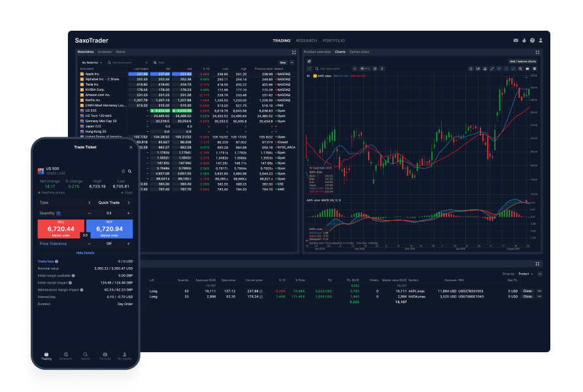583x392 pixels.
Task: Tap the Portfolio icon in mobile bottom navigation
Action: click(105, 355)
